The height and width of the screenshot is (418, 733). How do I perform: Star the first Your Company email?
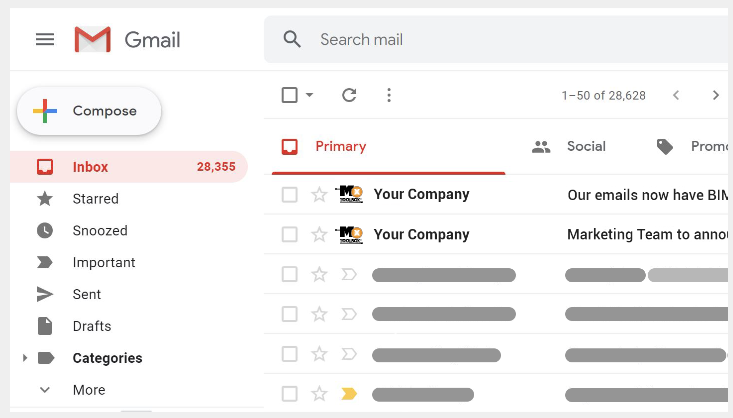click(x=319, y=195)
